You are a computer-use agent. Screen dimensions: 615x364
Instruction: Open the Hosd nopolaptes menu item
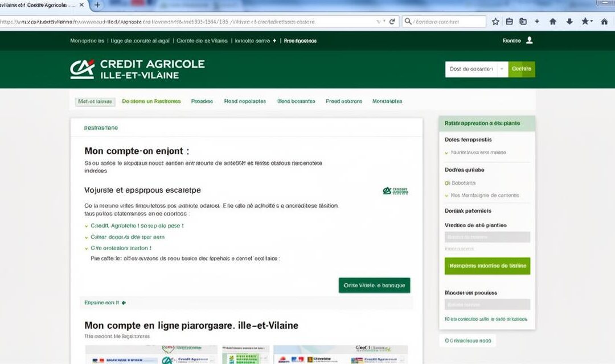[245, 101]
